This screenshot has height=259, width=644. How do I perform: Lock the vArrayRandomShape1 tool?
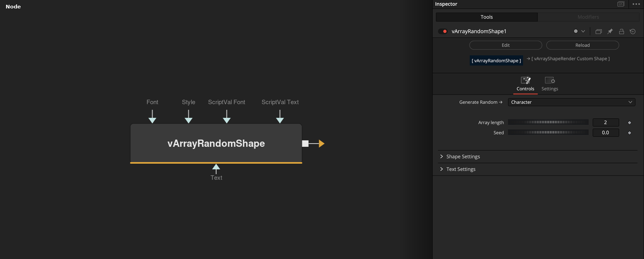click(621, 31)
